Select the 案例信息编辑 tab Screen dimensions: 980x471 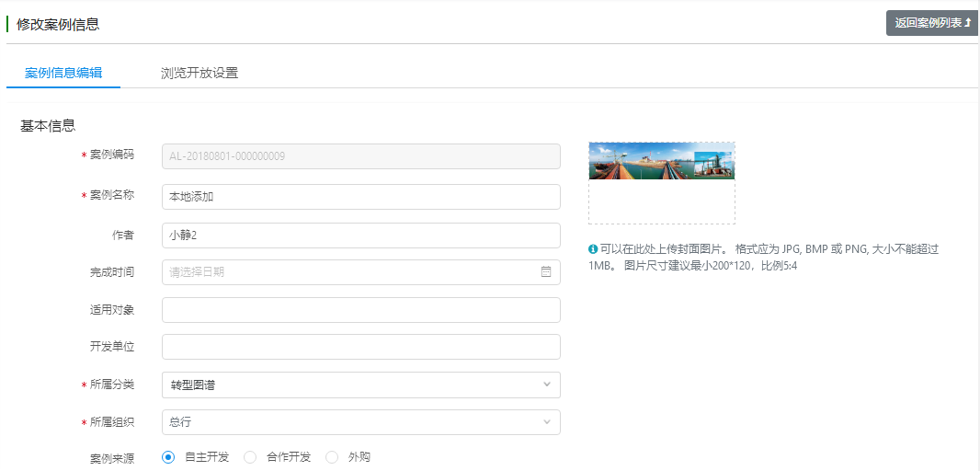pos(63,73)
